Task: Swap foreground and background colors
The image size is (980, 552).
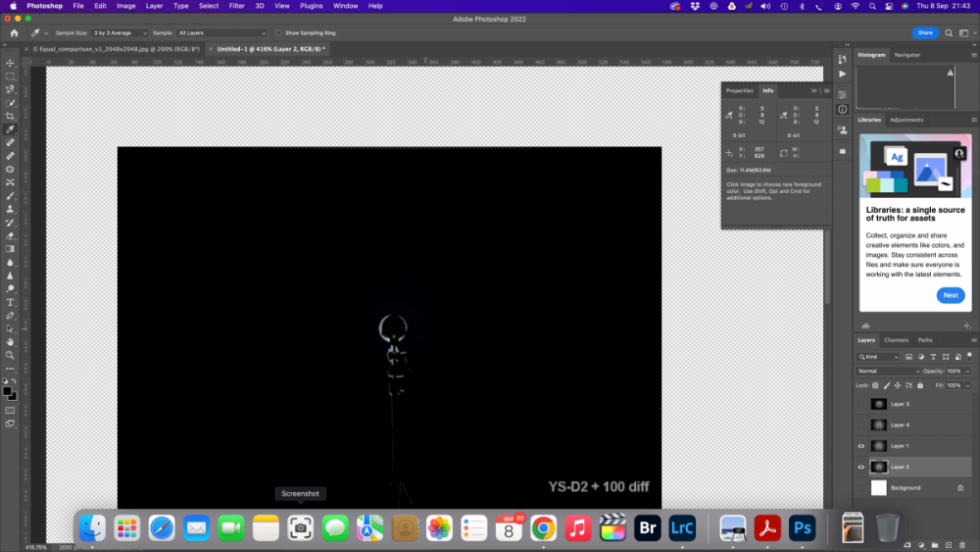Action: click(x=14, y=380)
